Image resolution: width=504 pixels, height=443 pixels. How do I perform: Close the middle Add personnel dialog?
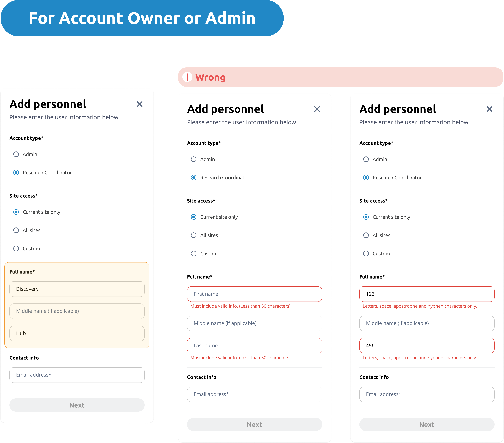click(x=317, y=109)
